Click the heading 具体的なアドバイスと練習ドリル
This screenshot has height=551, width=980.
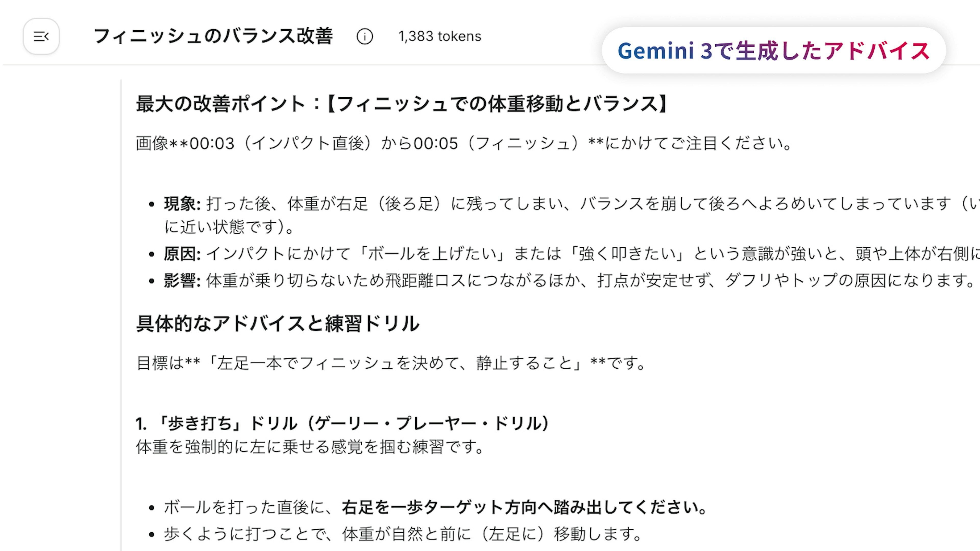278,324
